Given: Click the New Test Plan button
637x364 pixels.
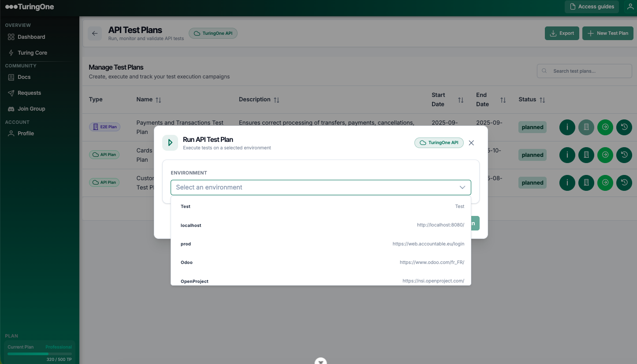Looking at the screenshot, I should coord(607,33).
